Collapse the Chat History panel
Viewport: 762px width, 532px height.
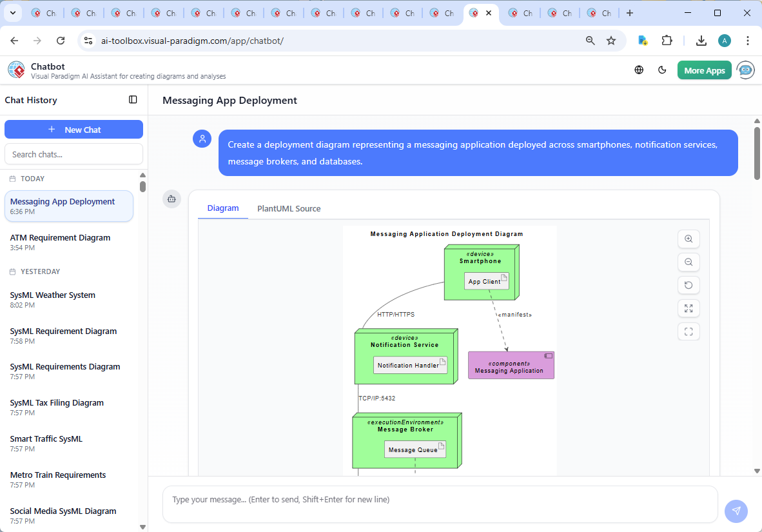(133, 99)
